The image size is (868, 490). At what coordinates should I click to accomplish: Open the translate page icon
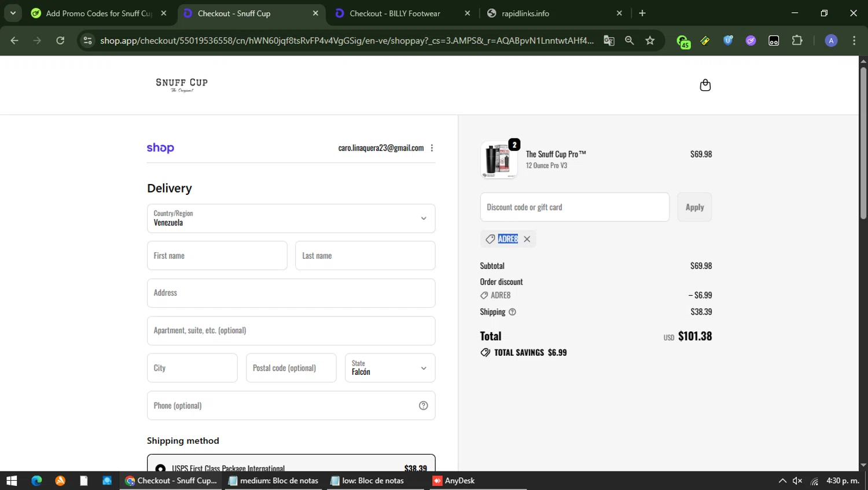(x=609, y=40)
